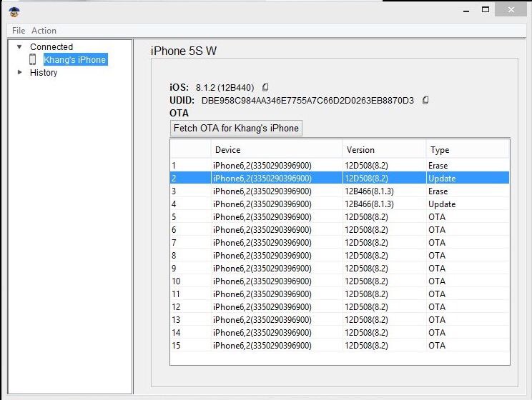Click the phone icon beside Khang's iPhone
The width and height of the screenshot is (532, 400).
[33, 59]
